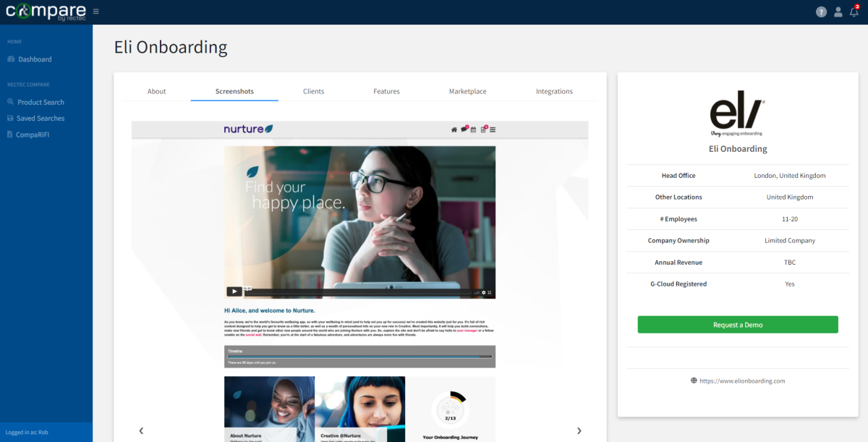The image size is (868, 442).
Task: Open the user profile icon
Action: [x=838, y=12]
